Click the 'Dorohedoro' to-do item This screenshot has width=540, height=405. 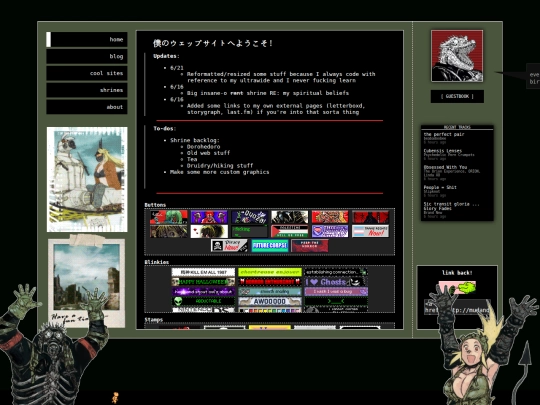pyautogui.click(x=203, y=147)
